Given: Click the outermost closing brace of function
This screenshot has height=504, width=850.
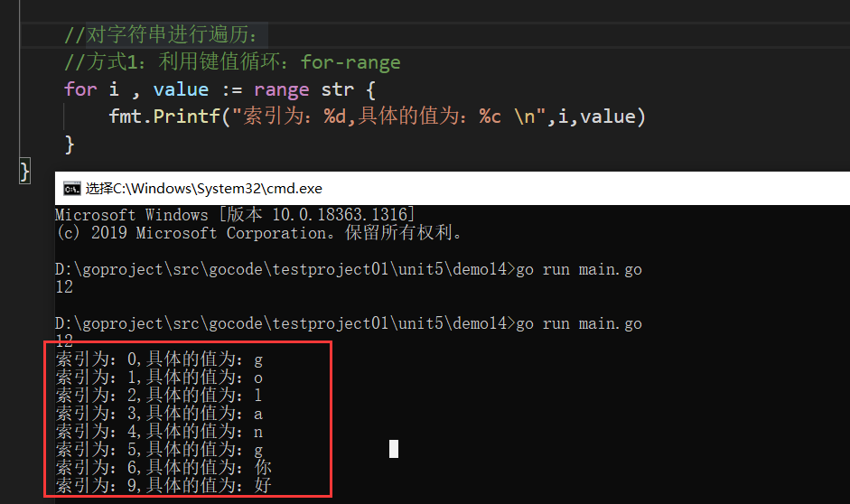Looking at the screenshot, I should pyautogui.click(x=24, y=172).
